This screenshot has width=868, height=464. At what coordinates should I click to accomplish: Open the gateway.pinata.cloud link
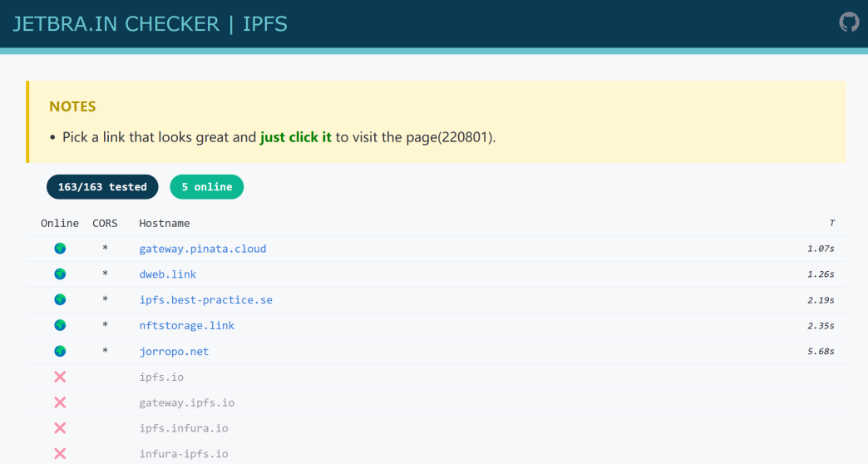[202, 249]
